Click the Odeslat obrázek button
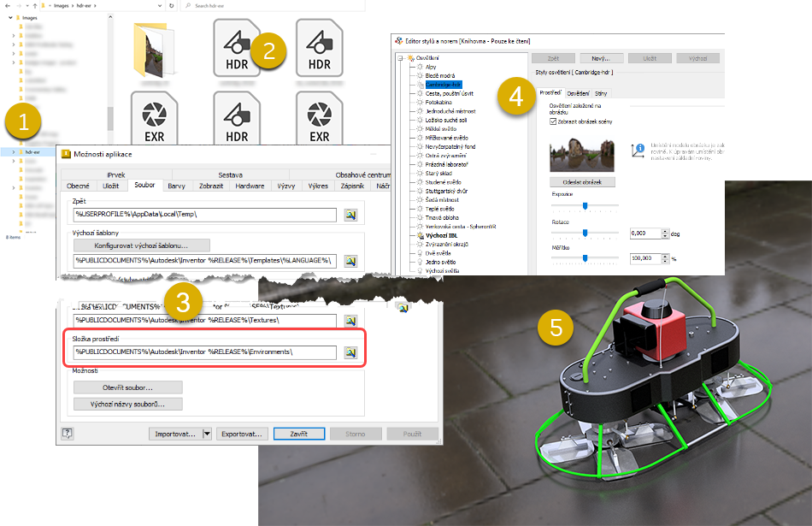This screenshot has width=812, height=526. (x=582, y=182)
